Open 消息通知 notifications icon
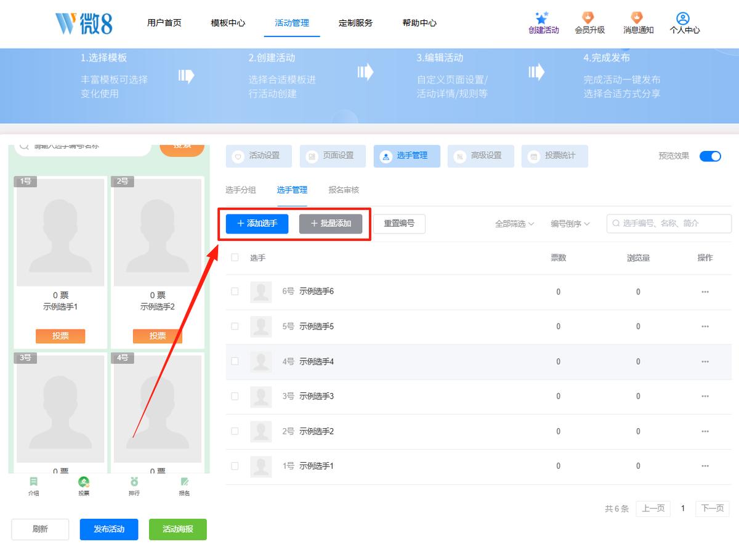 point(637,18)
